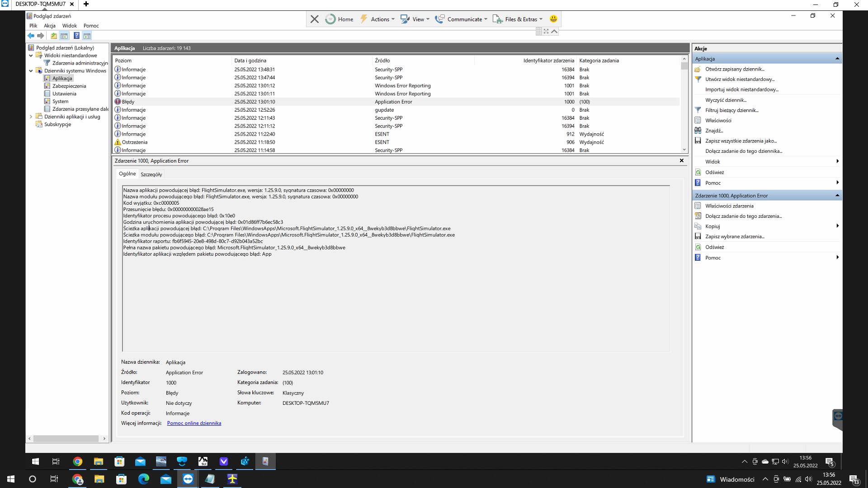Viewport: 868px width, 488px height.
Task: Open the Actions dropdown in TeamViewer toolbar
Action: click(380, 19)
